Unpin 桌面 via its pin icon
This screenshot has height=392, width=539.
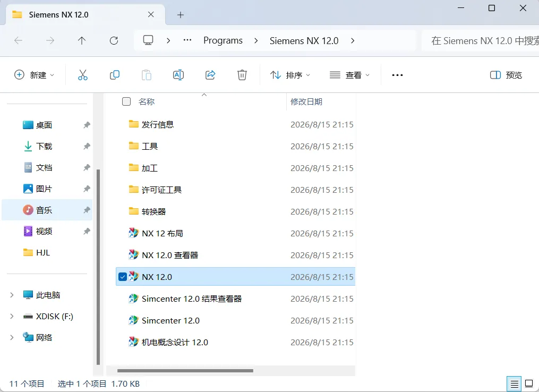87,125
